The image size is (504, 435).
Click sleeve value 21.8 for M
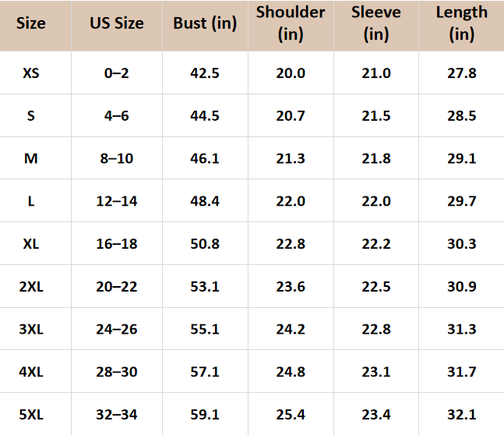click(376, 158)
